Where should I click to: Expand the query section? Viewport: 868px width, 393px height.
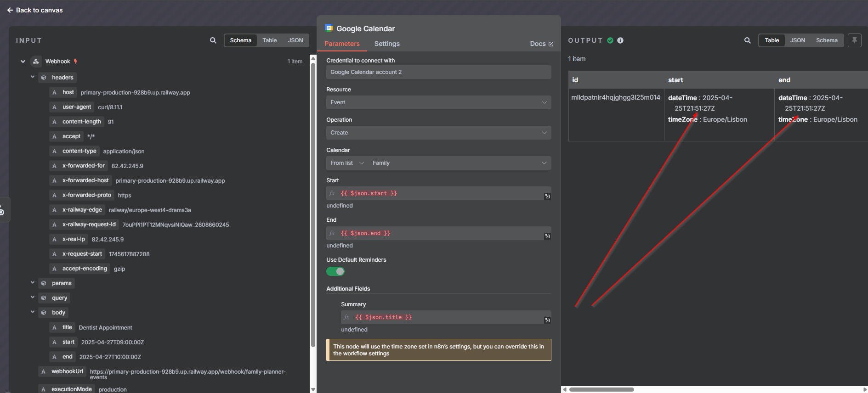(x=33, y=298)
